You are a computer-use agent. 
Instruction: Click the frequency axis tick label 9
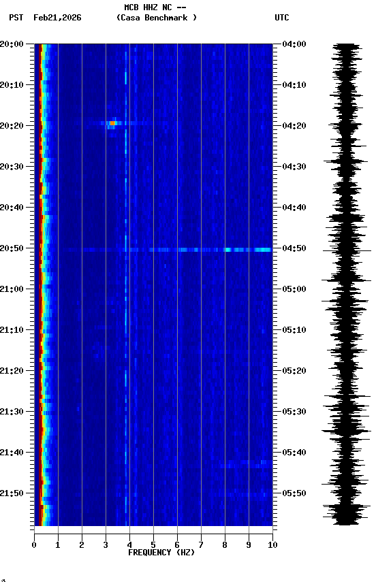[x=249, y=545]
